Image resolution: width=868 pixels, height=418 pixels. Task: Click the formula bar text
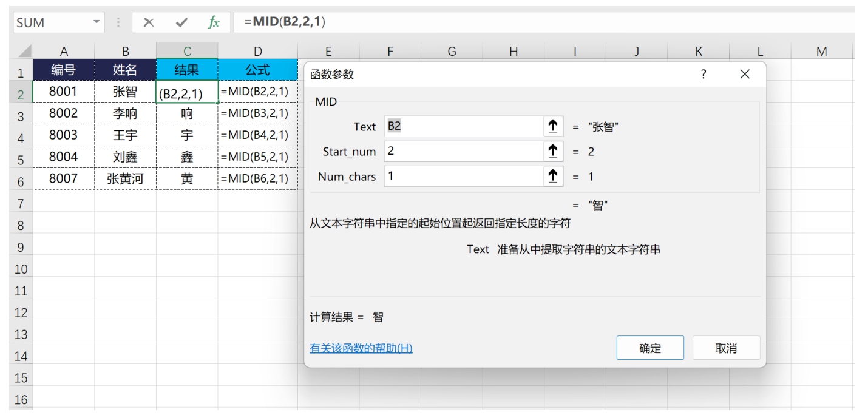285,22
